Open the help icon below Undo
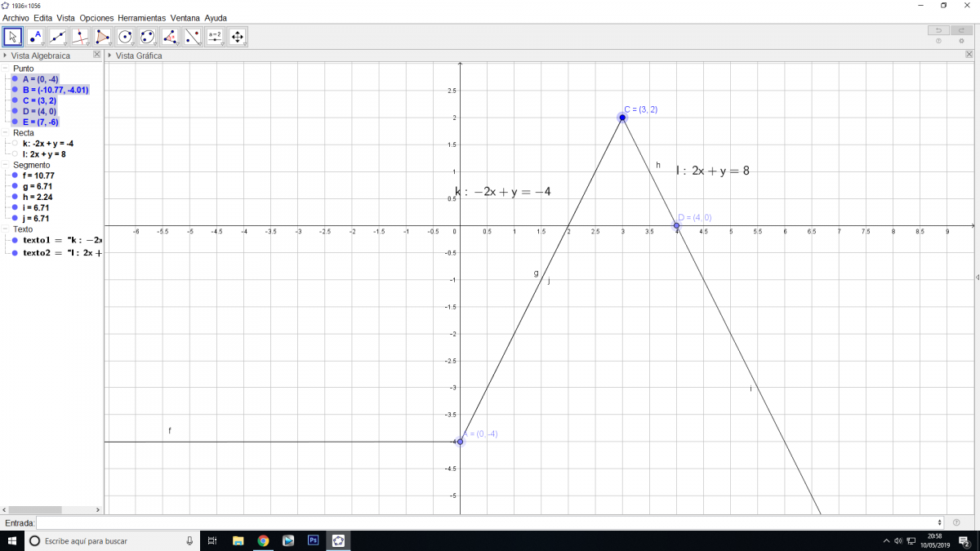 coord(938,41)
